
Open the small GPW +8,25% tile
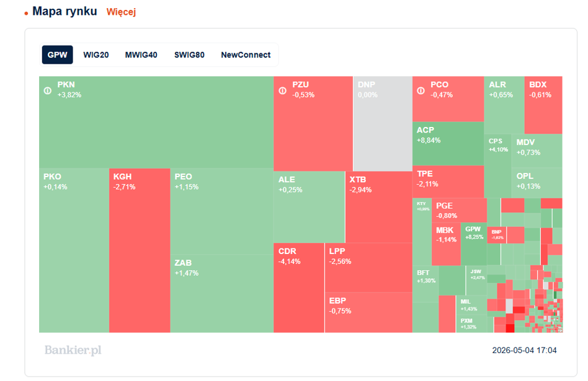tap(474, 244)
